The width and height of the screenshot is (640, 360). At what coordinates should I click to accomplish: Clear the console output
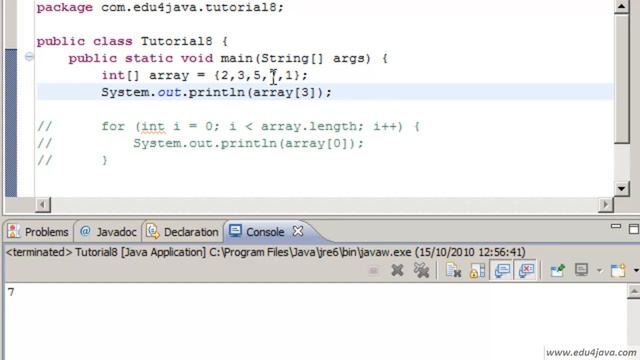[453, 271]
